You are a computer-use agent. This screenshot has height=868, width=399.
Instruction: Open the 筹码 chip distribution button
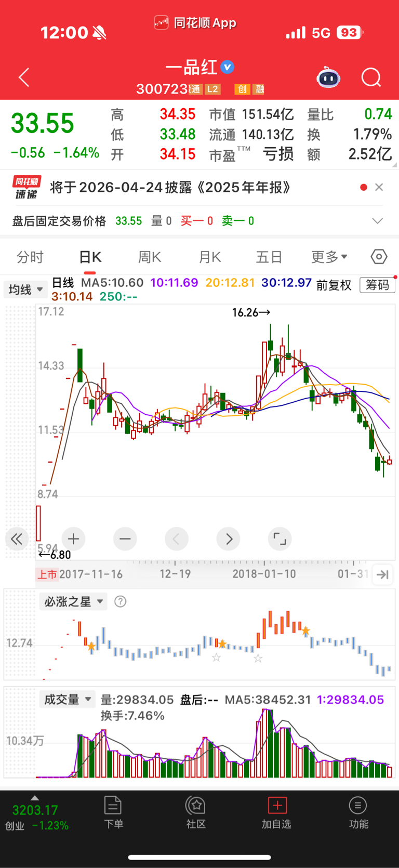click(x=377, y=285)
